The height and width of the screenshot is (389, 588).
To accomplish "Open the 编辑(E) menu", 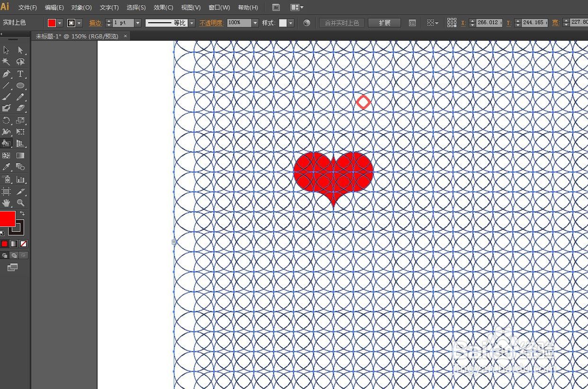I will [x=54, y=8].
